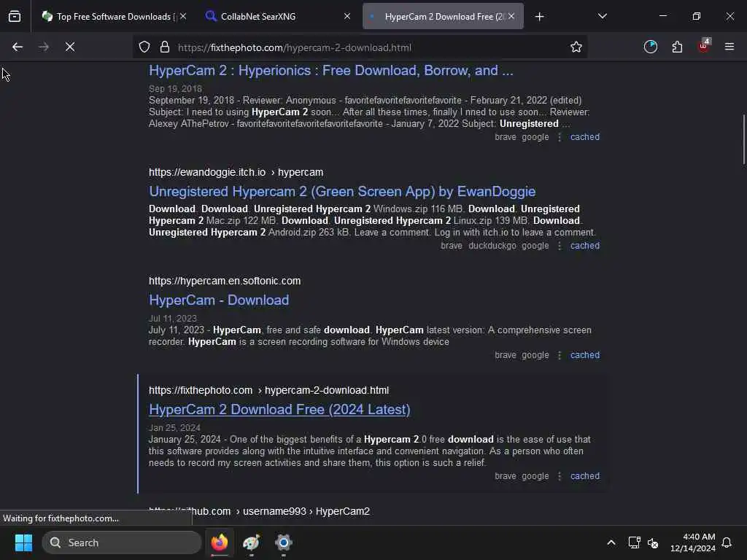This screenshot has height=560, width=747.
Task: Open Firefox from the taskbar
Action: point(220,542)
